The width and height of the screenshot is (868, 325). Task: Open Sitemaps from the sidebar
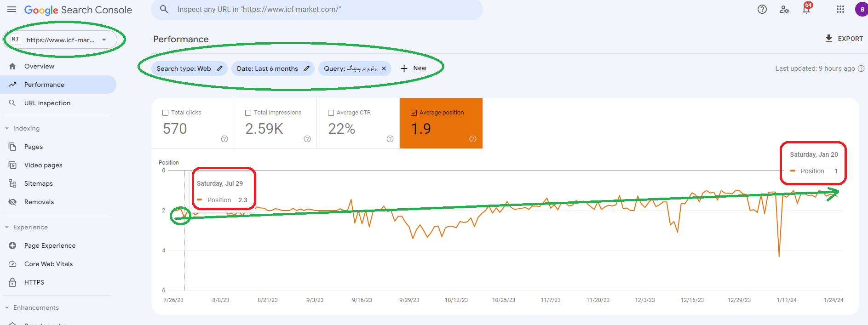[38, 183]
